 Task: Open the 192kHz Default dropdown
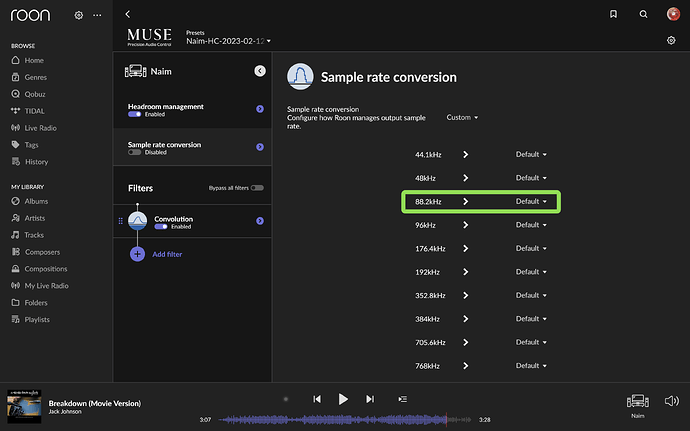click(x=531, y=272)
